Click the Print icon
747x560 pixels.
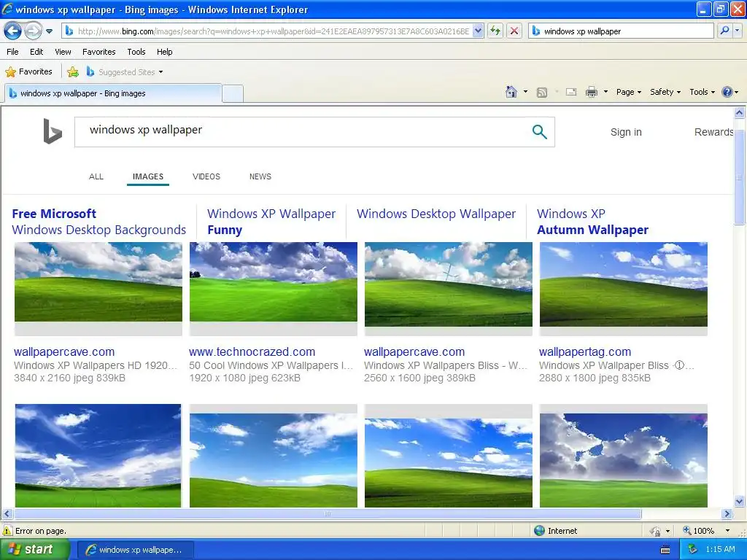591,92
